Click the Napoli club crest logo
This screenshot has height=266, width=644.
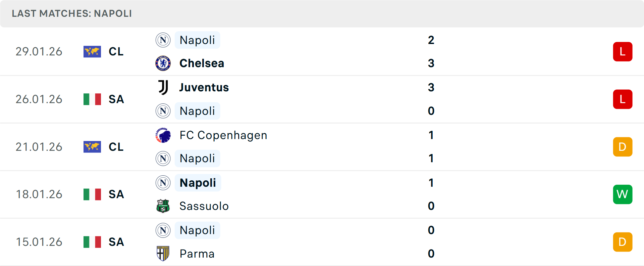(x=163, y=40)
